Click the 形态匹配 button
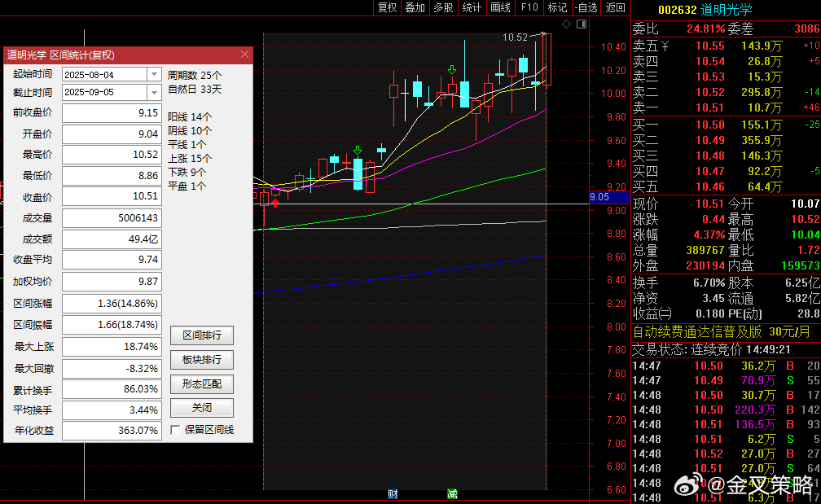The height and width of the screenshot is (504, 821). (202, 383)
